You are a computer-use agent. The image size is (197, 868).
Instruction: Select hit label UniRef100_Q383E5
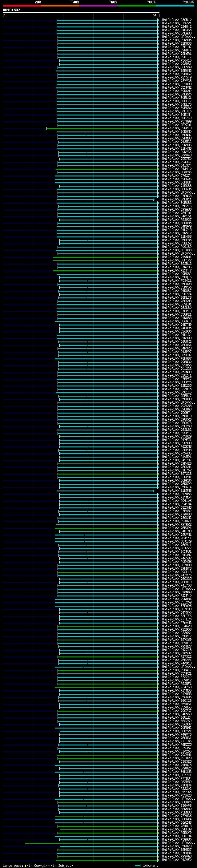(x=176, y=761)
